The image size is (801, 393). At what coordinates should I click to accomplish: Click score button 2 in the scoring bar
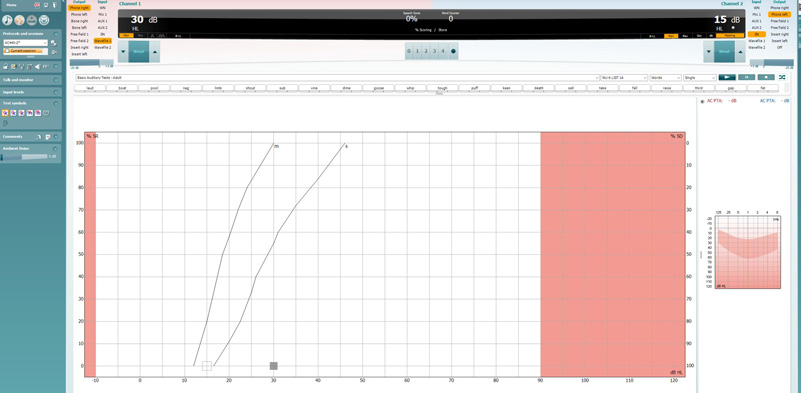click(x=426, y=52)
